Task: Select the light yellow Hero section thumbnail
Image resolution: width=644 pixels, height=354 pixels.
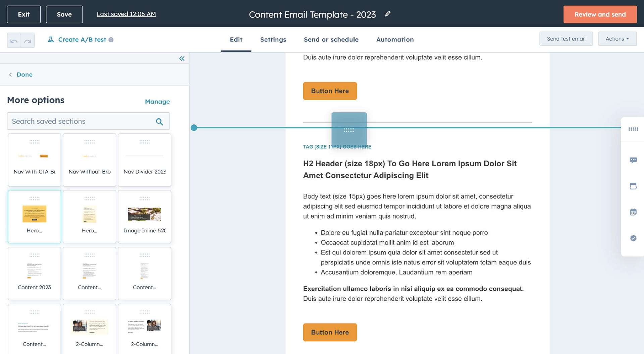Action: [89, 217]
